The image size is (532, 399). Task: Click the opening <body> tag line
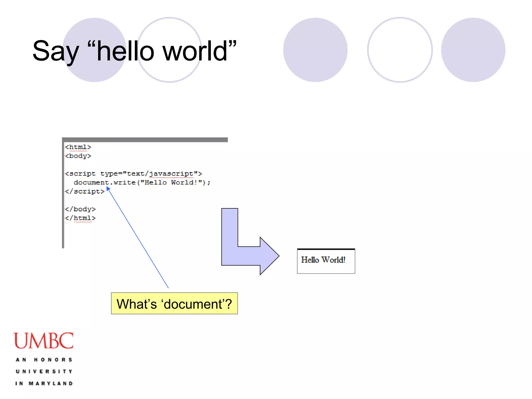(78, 156)
